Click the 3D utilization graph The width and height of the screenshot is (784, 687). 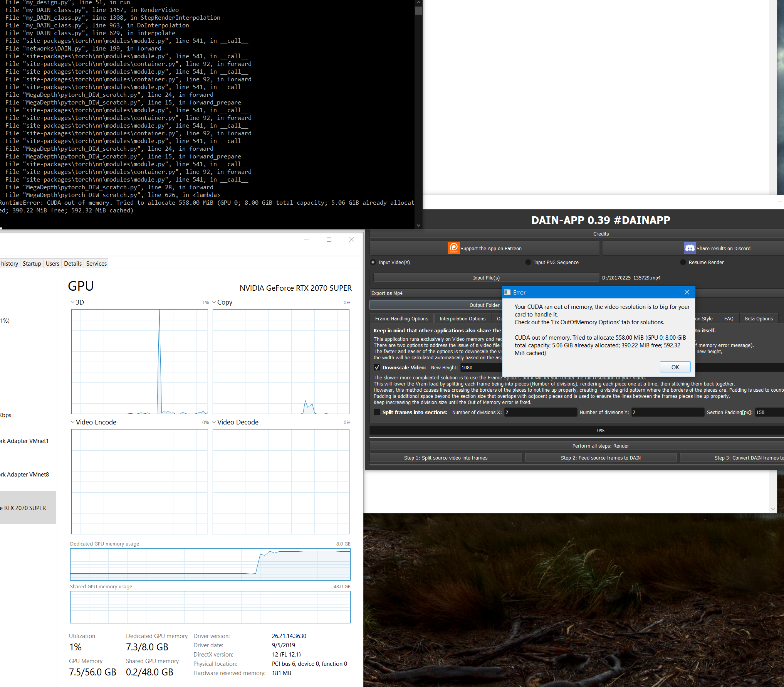click(139, 361)
